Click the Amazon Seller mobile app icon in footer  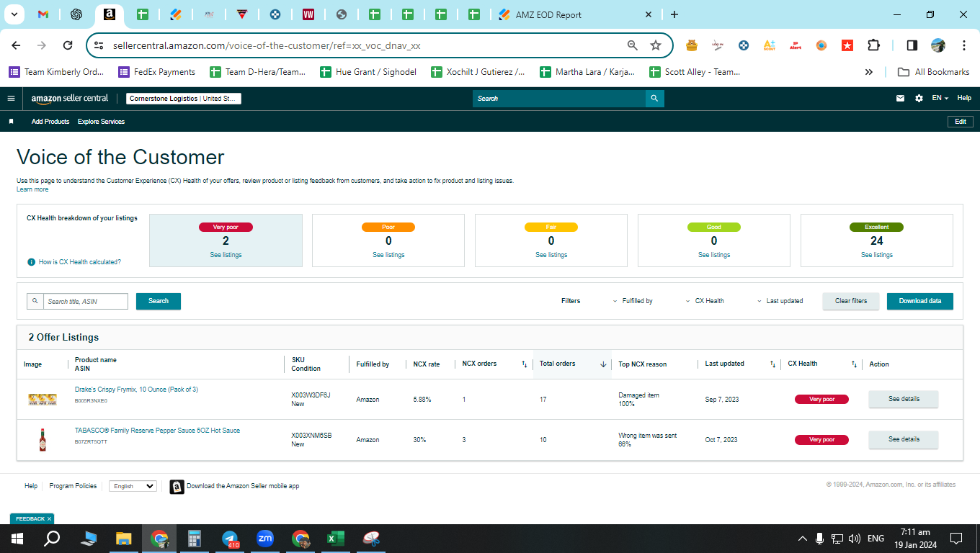177,487
